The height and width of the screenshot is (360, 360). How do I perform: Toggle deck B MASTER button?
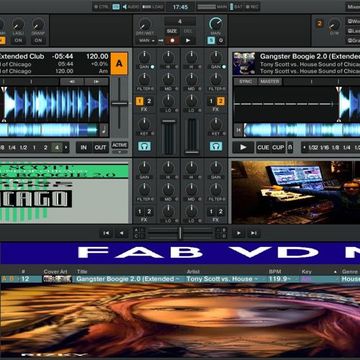270,81
